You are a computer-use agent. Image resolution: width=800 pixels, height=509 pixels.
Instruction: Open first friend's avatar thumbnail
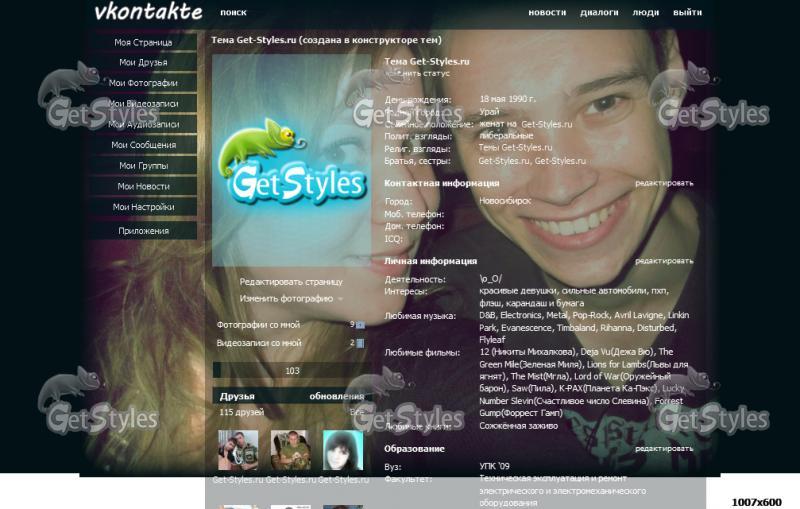(x=238, y=450)
